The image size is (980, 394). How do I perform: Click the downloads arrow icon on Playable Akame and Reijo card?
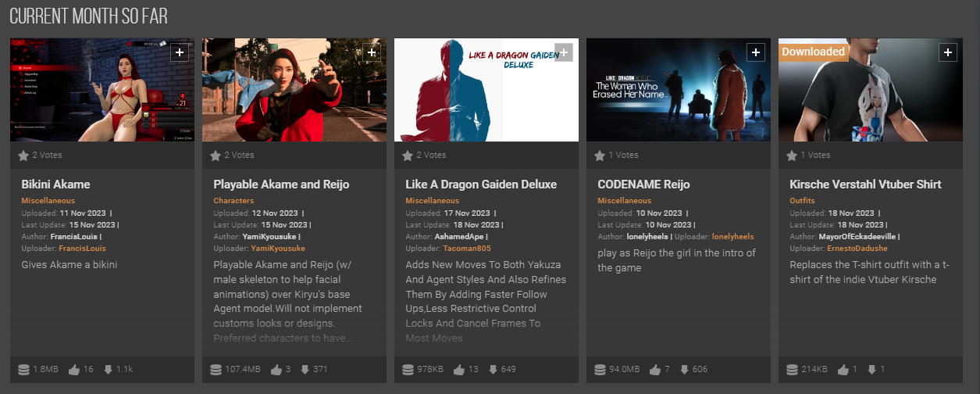tap(305, 369)
